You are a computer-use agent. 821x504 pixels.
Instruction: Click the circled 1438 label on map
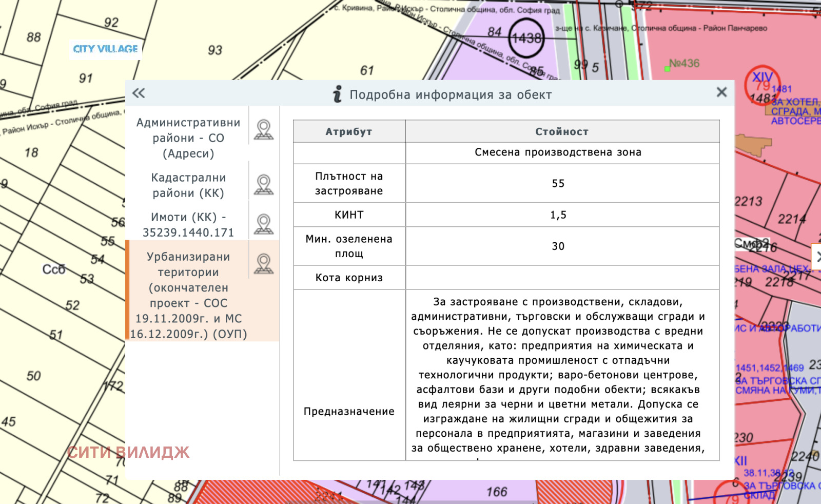(x=526, y=38)
